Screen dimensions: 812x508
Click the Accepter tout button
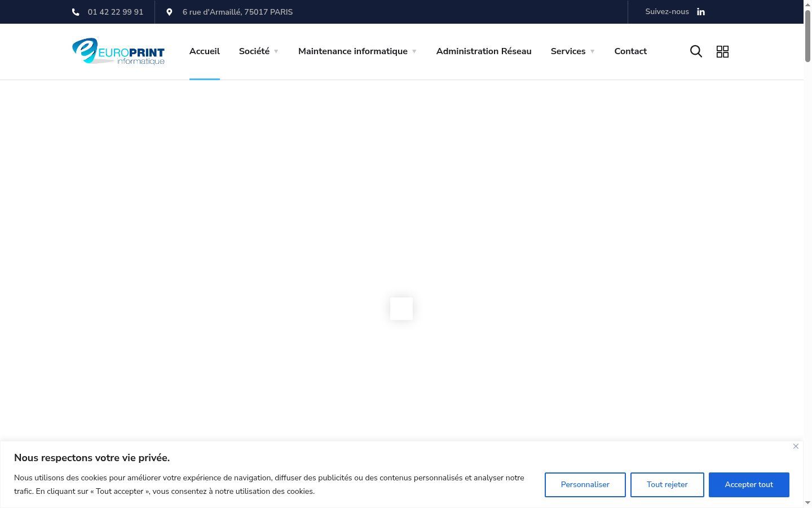point(749,485)
